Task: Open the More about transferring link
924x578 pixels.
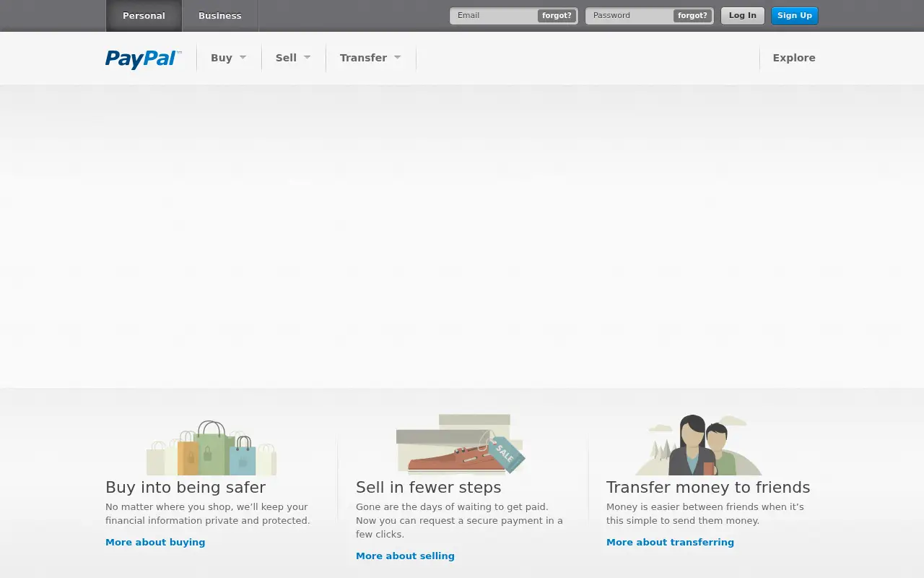Action: tap(670, 542)
